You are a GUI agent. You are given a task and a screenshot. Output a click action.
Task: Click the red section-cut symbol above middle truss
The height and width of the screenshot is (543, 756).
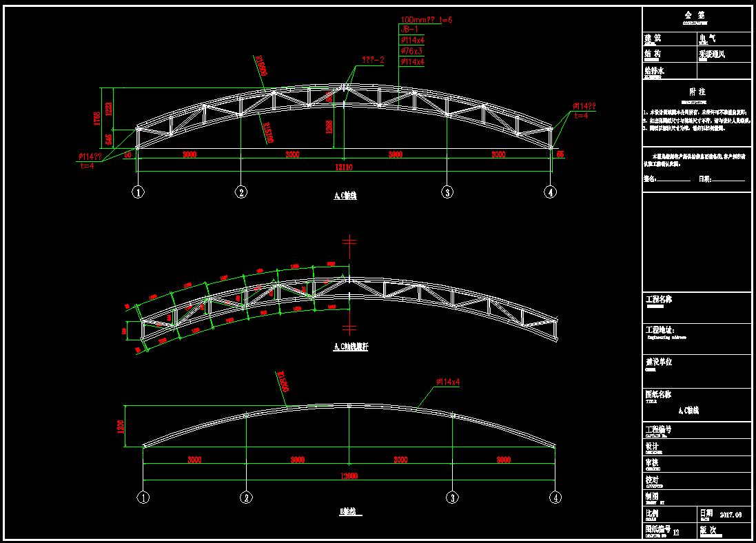point(349,241)
